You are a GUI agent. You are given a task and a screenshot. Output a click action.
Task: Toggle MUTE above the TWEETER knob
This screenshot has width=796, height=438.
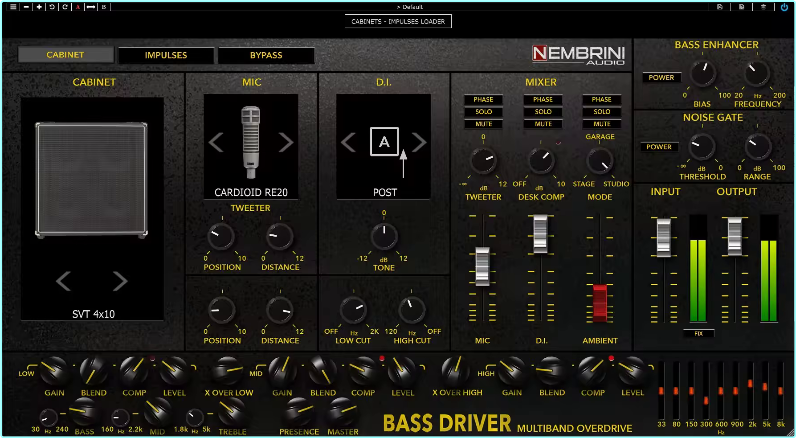coord(483,124)
